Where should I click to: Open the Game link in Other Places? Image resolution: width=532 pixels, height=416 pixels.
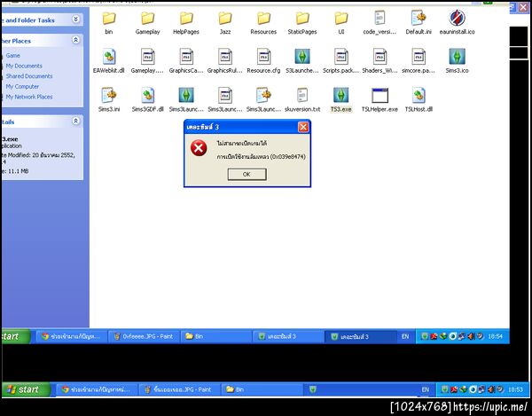tap(13, 55)
